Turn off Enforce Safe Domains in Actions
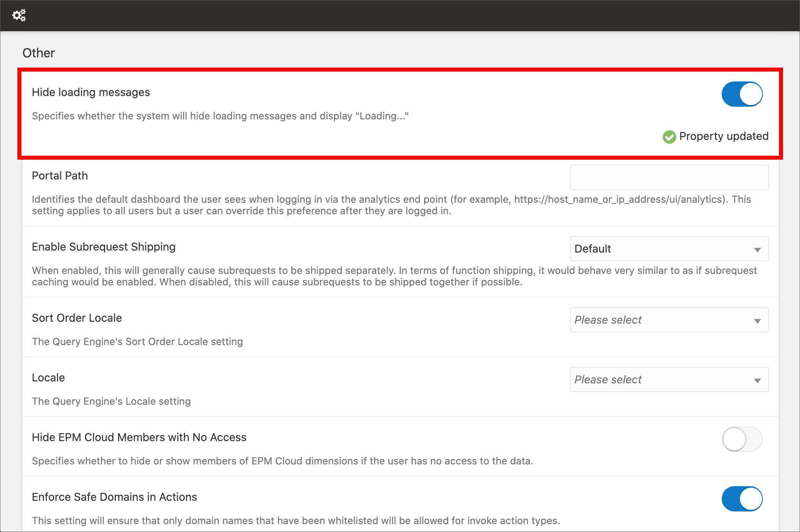This screenshot has width=800, height=532. tap(742, 499)
